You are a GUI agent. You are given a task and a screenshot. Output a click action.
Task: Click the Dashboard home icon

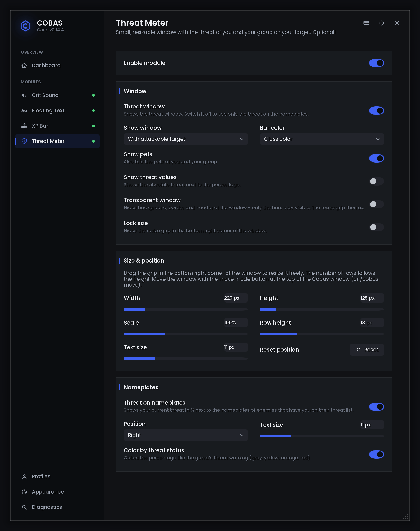(x=24, y=66)
